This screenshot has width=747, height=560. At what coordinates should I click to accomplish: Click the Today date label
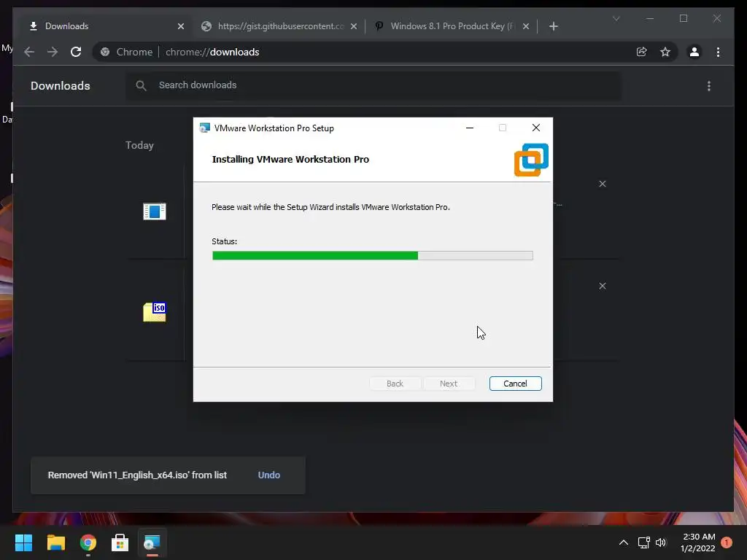[139, 145]
